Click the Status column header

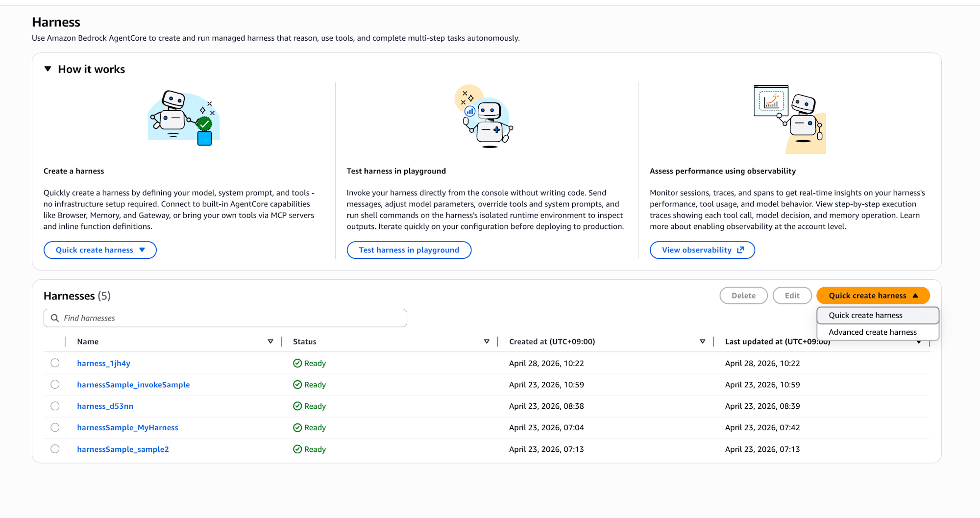point(305,342)
